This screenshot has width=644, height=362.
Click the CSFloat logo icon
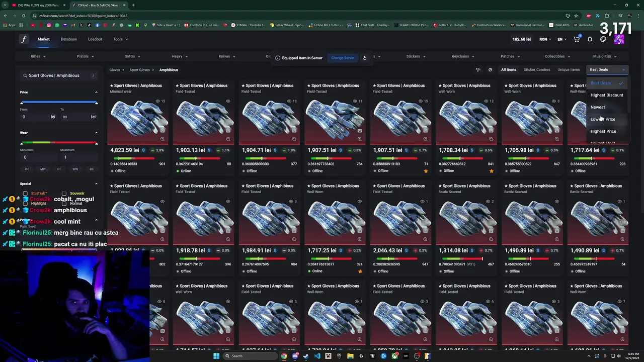[24, 39]
